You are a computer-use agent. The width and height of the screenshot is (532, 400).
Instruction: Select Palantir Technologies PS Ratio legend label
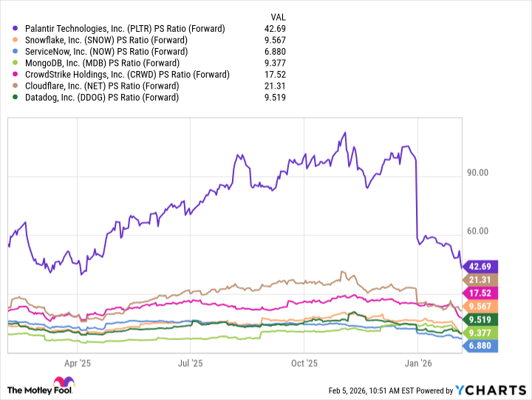(125, 29)
